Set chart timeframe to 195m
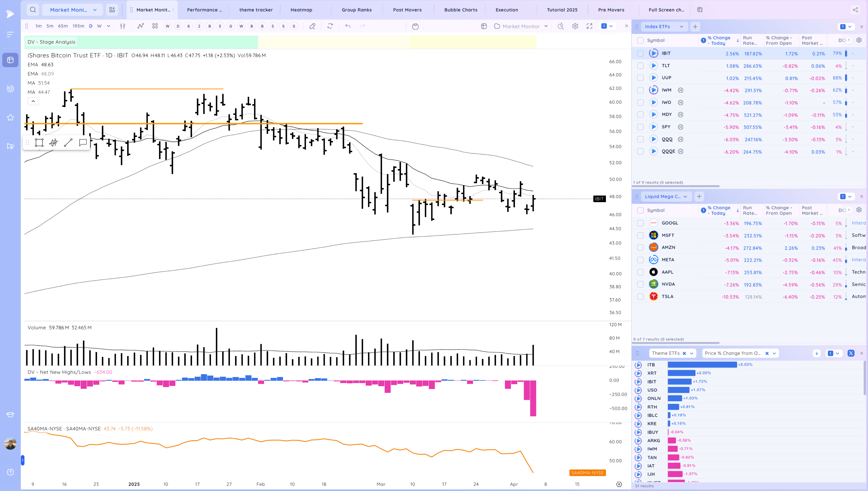This screenshot has height=491, width=868. point(78,26)
